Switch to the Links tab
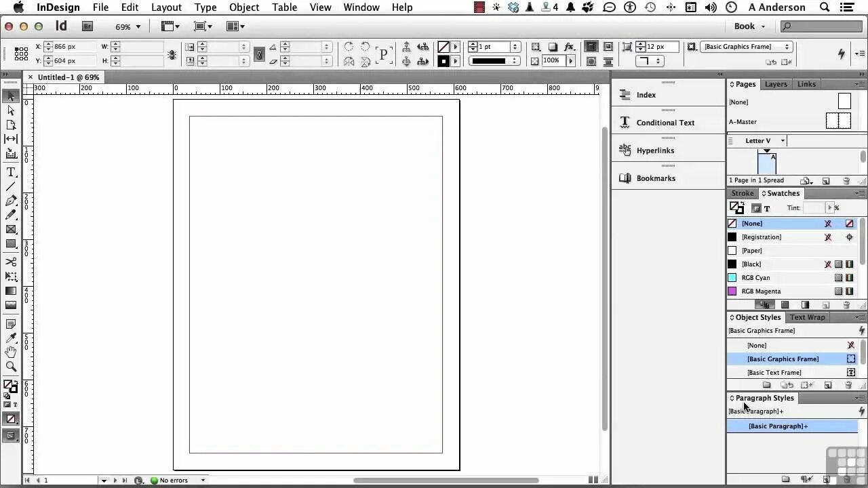868x488 pixels. pos(806,84)
